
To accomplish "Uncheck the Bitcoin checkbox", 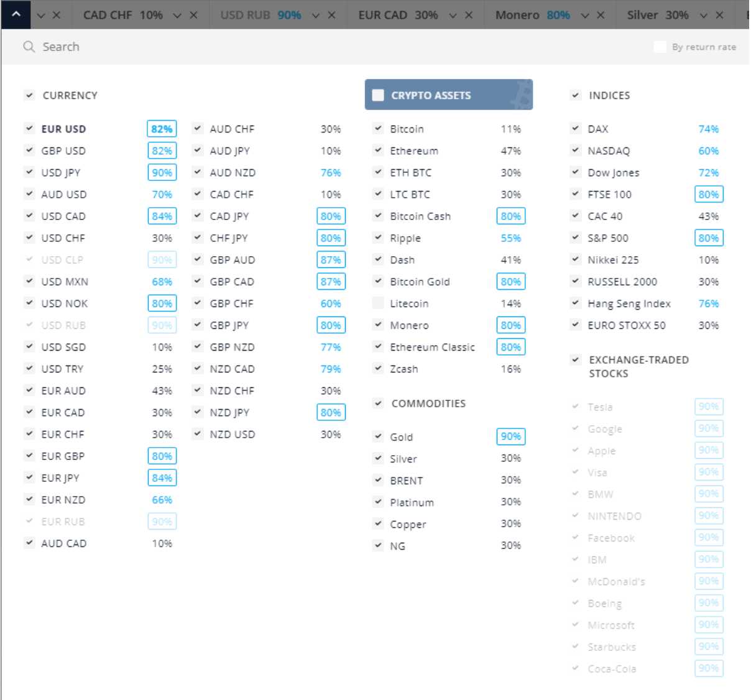I will click(x=378, y=129).
